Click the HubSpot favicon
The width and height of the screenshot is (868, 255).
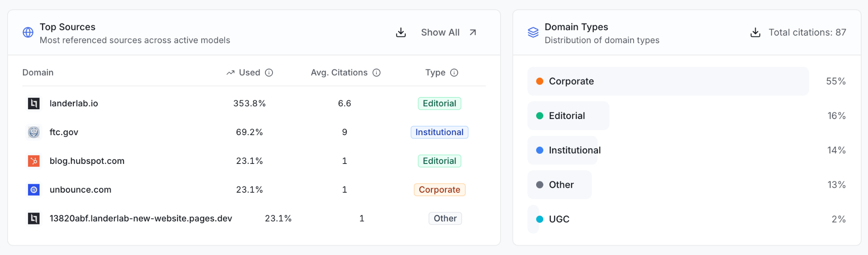point(34,161)
